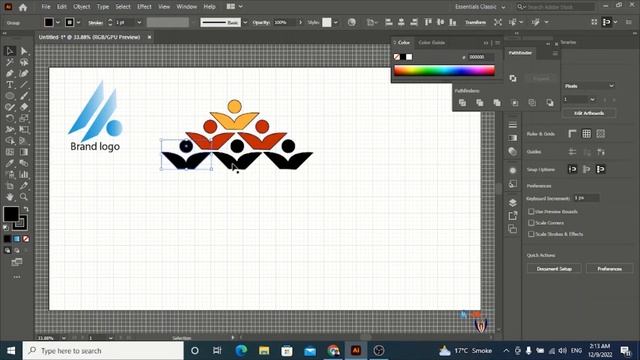Toggle Use Preview Bounds checkbox

tap(531, 211)
